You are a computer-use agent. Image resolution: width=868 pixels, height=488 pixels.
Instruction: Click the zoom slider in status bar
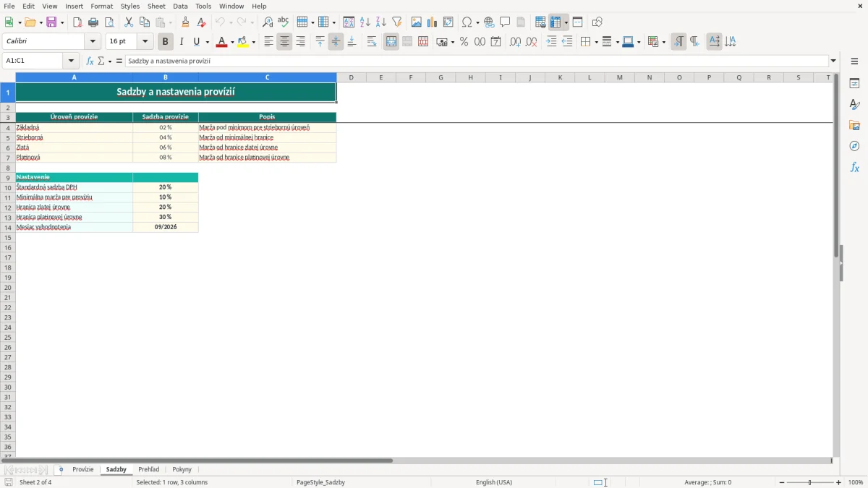tap(810, 482)
